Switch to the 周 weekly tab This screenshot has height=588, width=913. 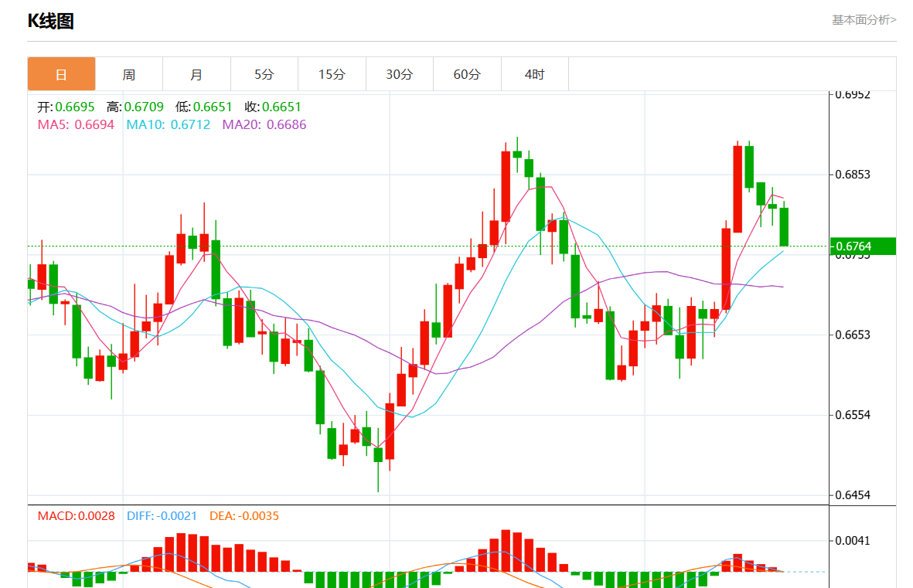[x=129, y=74]
